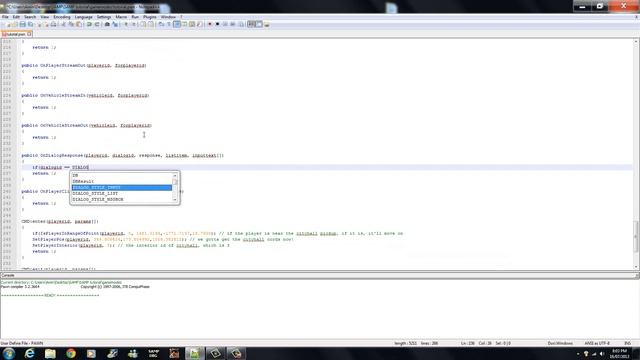640x360 pixels.
Task: Click the Redo toolbar icon
Action: click(x=97, y=24)
